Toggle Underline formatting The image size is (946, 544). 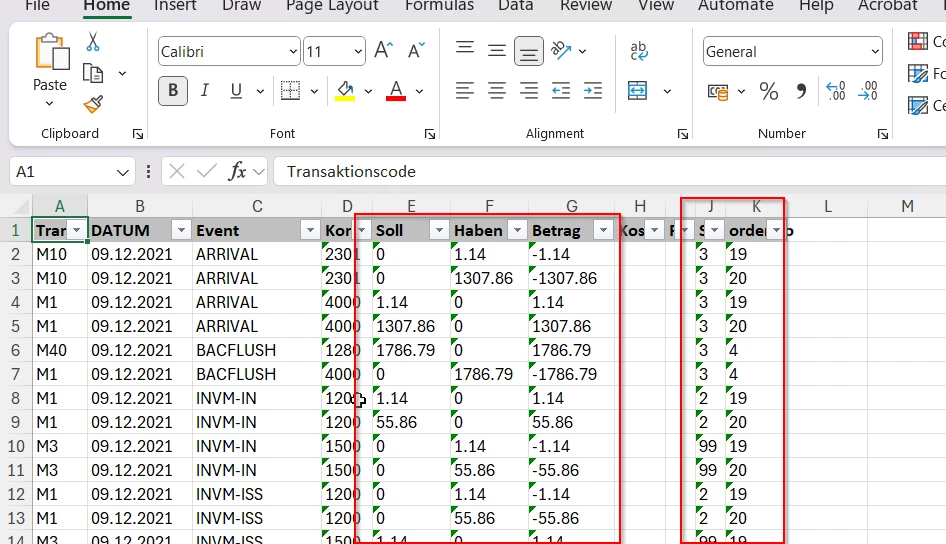pos(236,91)
